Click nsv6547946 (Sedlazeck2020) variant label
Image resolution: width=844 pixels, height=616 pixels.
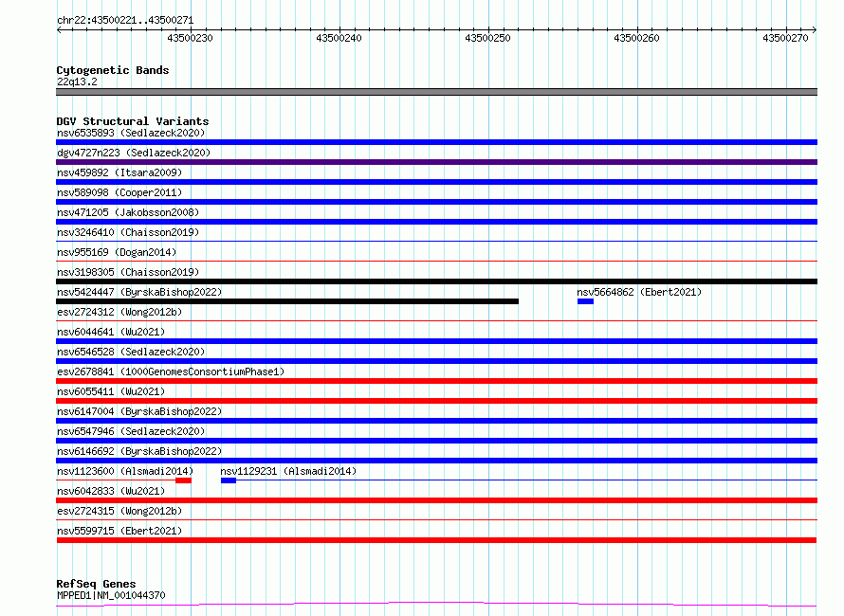tap(131, 431)
